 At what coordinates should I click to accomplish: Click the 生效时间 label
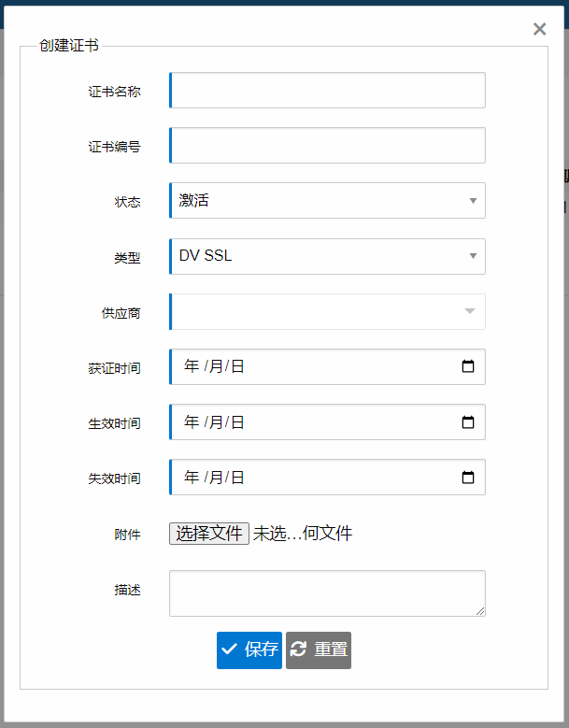point(114,423)
